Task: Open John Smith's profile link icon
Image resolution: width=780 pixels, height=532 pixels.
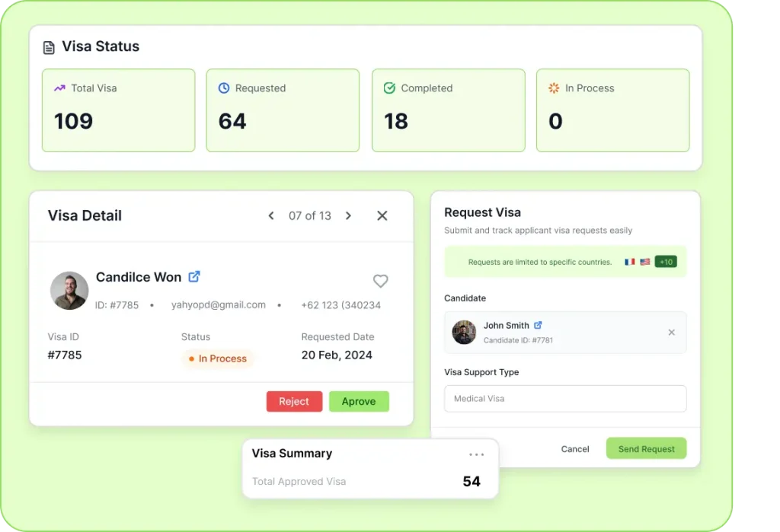Action: tap(538, 325)
